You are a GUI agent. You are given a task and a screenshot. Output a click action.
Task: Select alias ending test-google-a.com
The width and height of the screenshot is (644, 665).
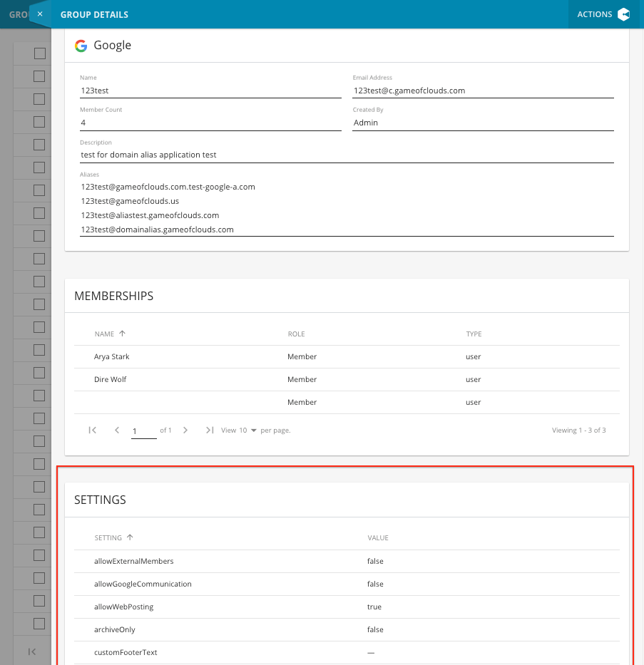(168, 187)
